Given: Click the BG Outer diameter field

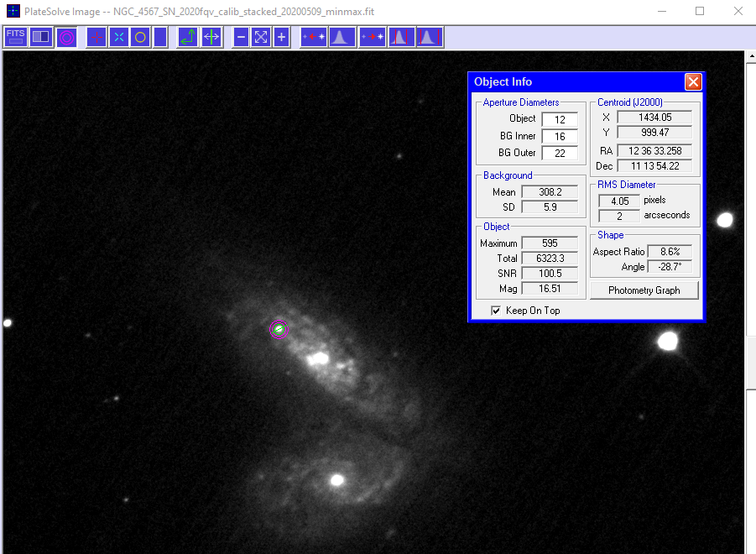Looking at the screenshot, I should [559, 153].
